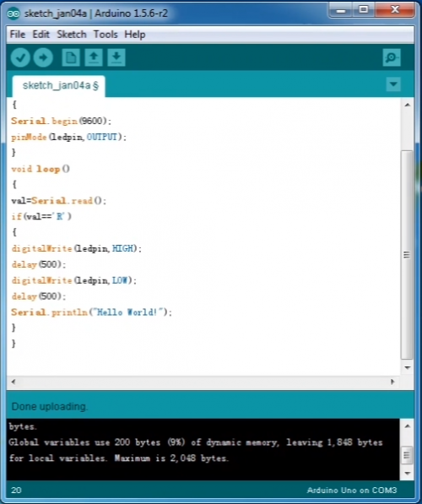The height and width of the screenshot is (504, 422).
Task: Click line number 20 in status bar
Action: coord(16,490)
